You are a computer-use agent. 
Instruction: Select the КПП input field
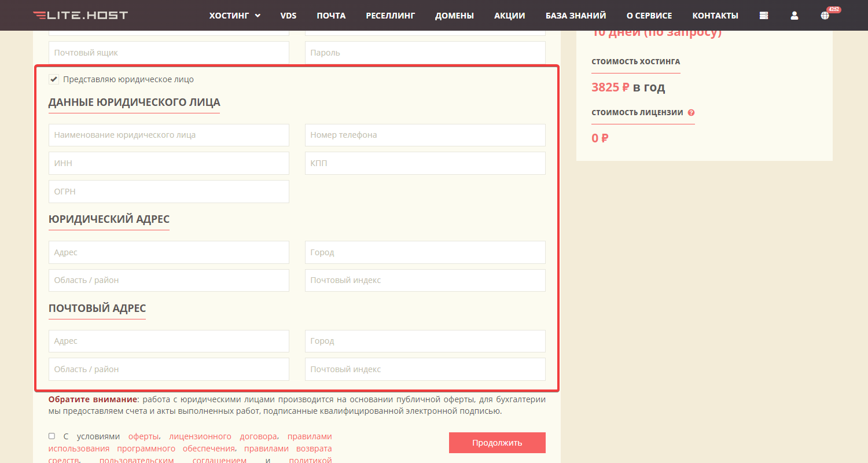click(x=425, y=163)
